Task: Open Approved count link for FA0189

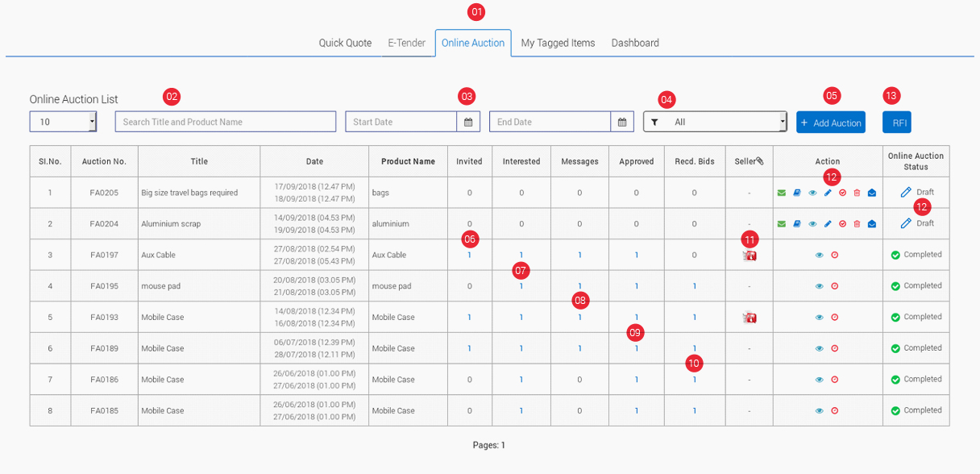Action: [637, 349]
